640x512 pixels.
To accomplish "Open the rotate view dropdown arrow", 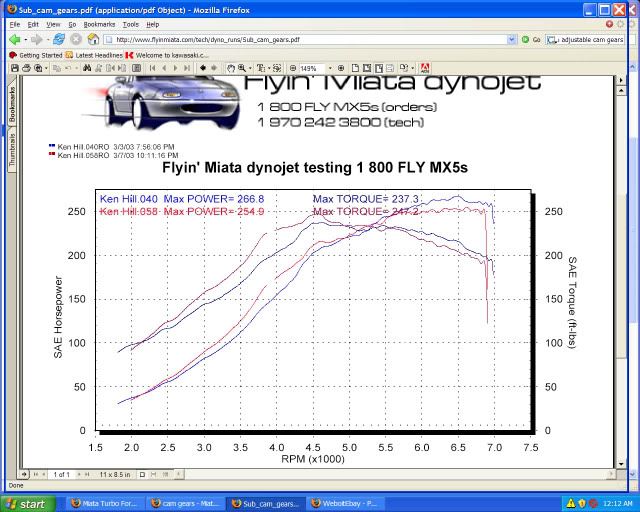I will pos(412,68).
